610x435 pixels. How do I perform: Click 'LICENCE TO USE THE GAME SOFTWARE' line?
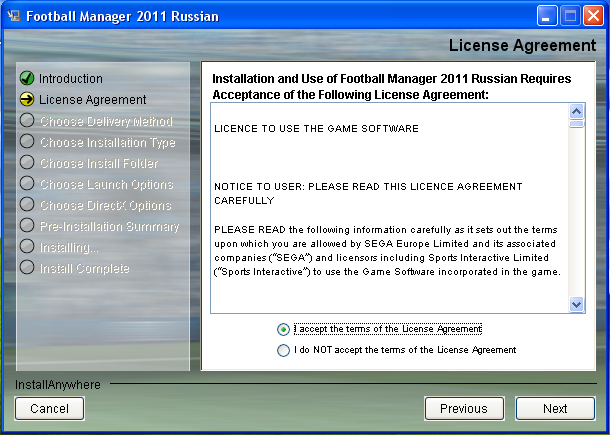click(x=316, y=129)
